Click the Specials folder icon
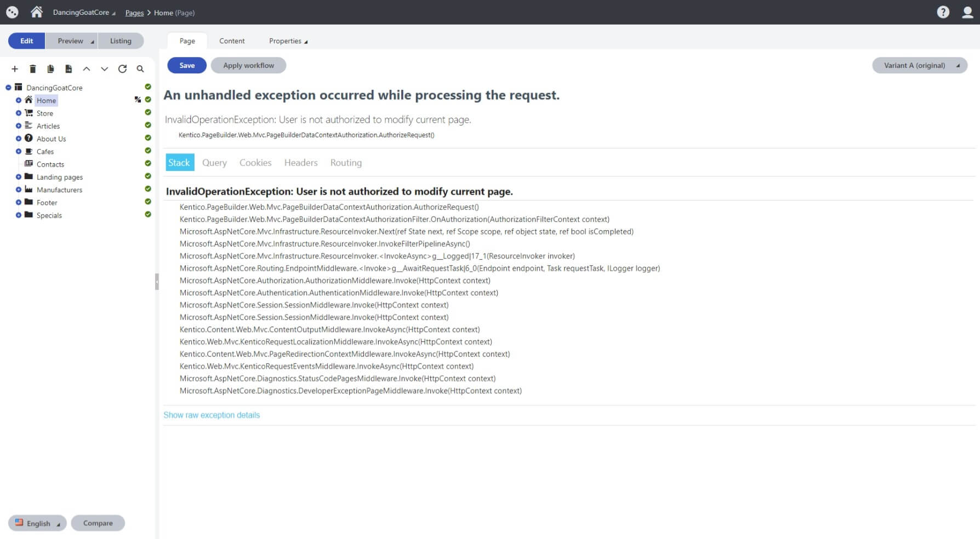The image size is (980, 539). 29,215
